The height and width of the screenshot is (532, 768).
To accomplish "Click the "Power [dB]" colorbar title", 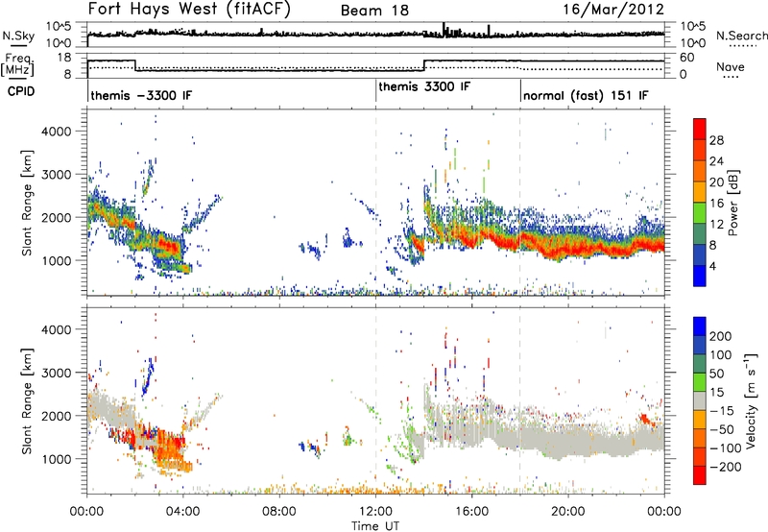I will (733, 203).
